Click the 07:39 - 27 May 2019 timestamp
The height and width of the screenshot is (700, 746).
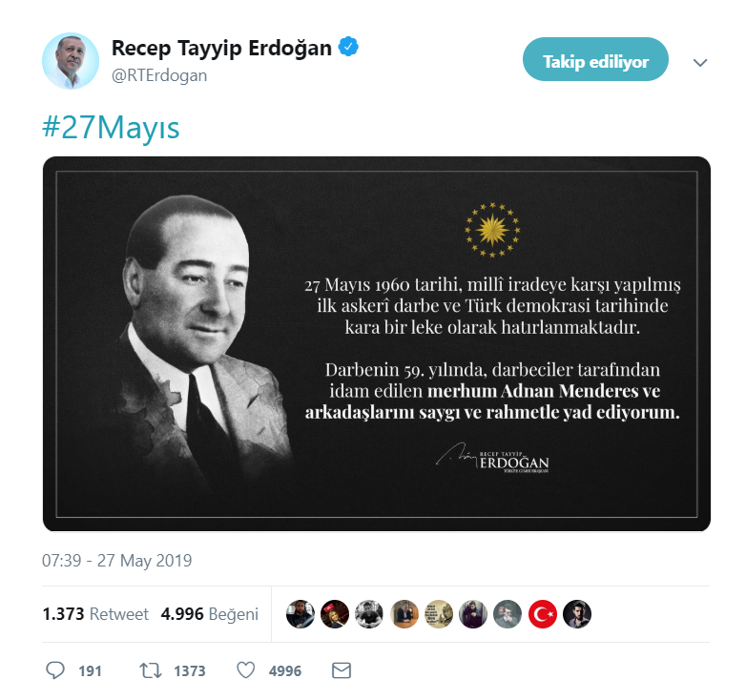point(117,561)
